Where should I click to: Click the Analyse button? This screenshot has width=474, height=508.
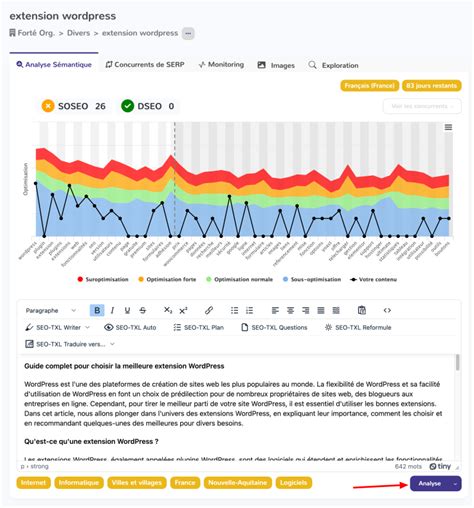430,483
